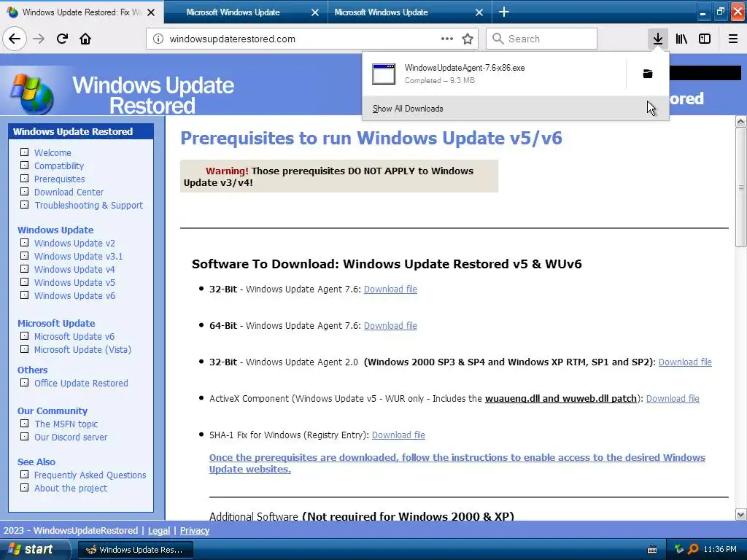Screen dimensions: 747x560
Task: Click the page scrollbar up arrow
Action: coord(740,122)
